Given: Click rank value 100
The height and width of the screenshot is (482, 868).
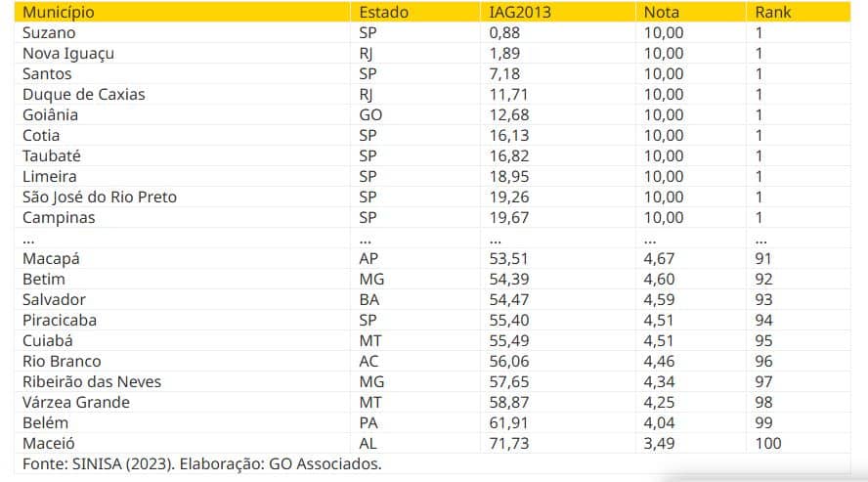Looking at the screenshot, I should (x=767, y=443).
